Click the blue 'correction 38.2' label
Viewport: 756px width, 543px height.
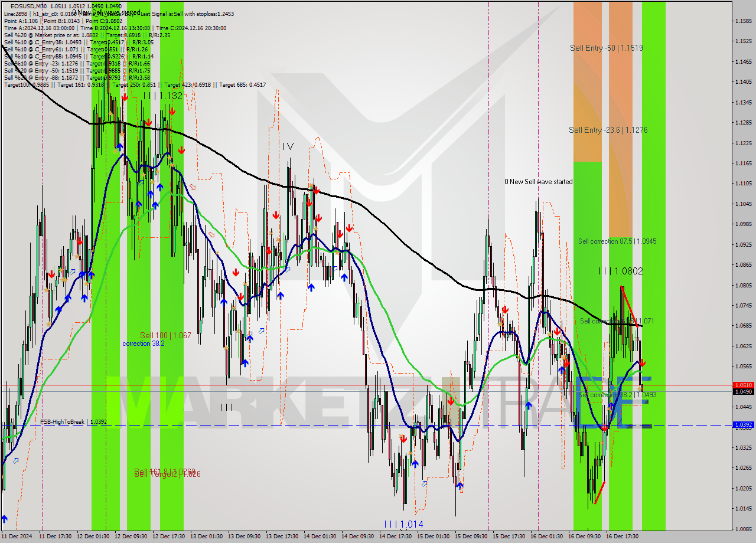145,344
